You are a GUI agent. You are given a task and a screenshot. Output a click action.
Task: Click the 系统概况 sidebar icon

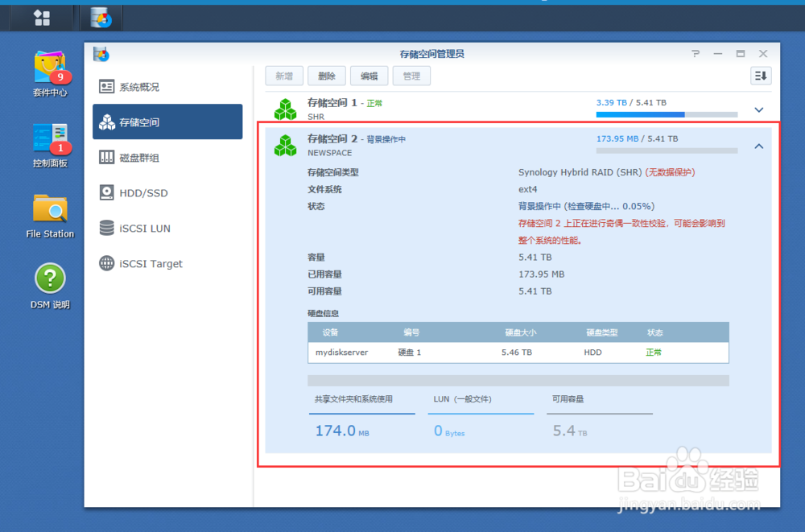[x=107, y=87]
